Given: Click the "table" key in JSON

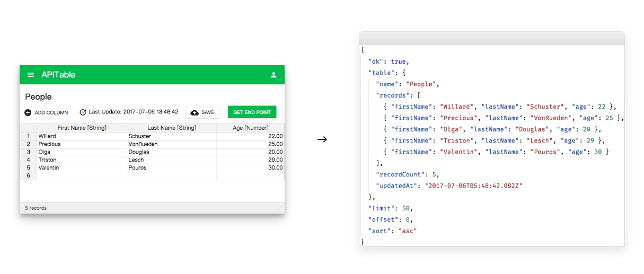Looking at the screenshot, I should tap(381, 73).
